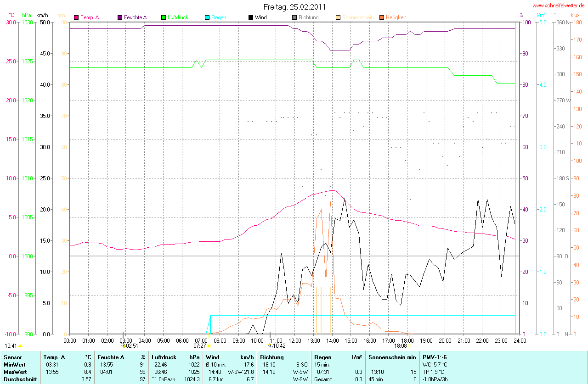This screenshot has height=384, width=588.
Task: Click the average temperature value 3.57
Action: coord(86,379)
